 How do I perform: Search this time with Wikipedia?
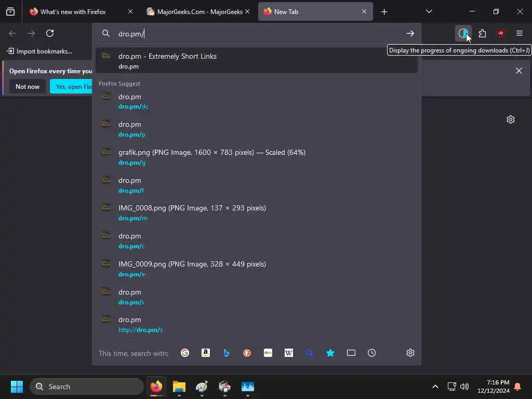click(x=289, y=353)
